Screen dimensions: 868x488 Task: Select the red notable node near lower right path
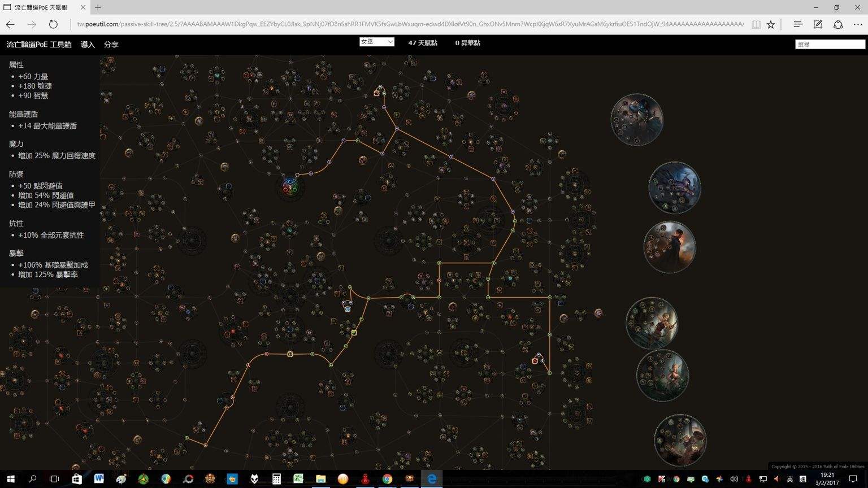(x=535, y=361)
